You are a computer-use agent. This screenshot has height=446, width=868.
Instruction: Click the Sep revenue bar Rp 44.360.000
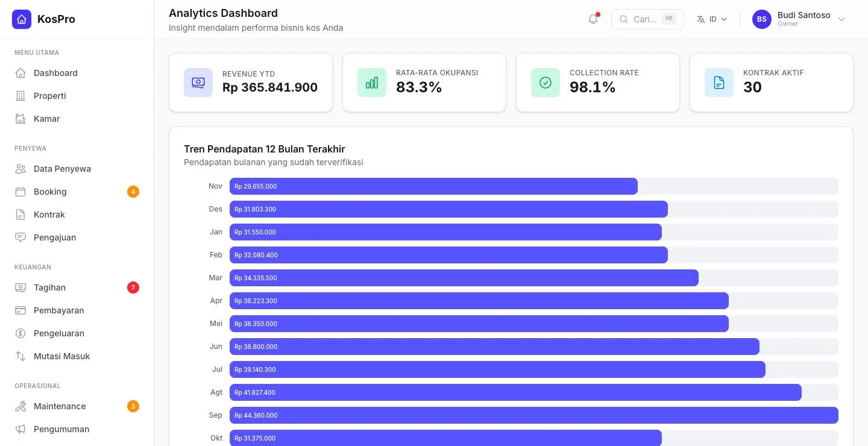534,415
